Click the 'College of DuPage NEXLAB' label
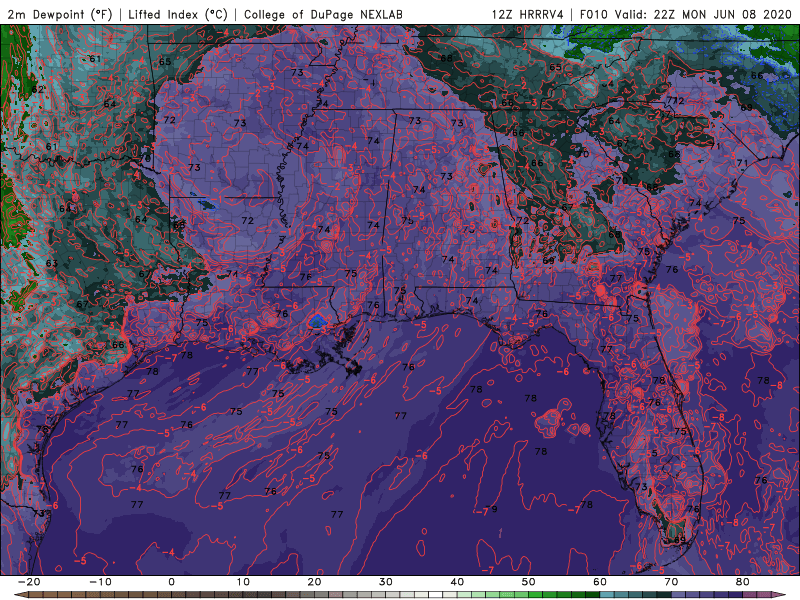This screenshot has width=800, height=600. coord(323,14)
